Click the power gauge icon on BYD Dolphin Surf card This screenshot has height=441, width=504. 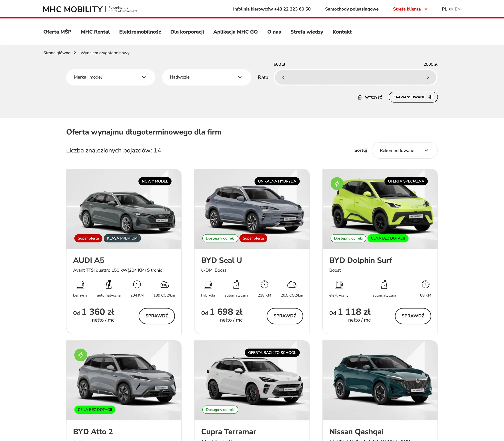[425, 284]
